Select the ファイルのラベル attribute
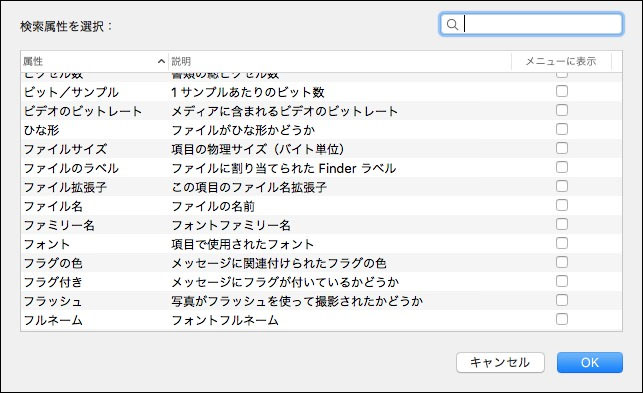The height and width of the screenshot is (393, 643). click(71, 168)
